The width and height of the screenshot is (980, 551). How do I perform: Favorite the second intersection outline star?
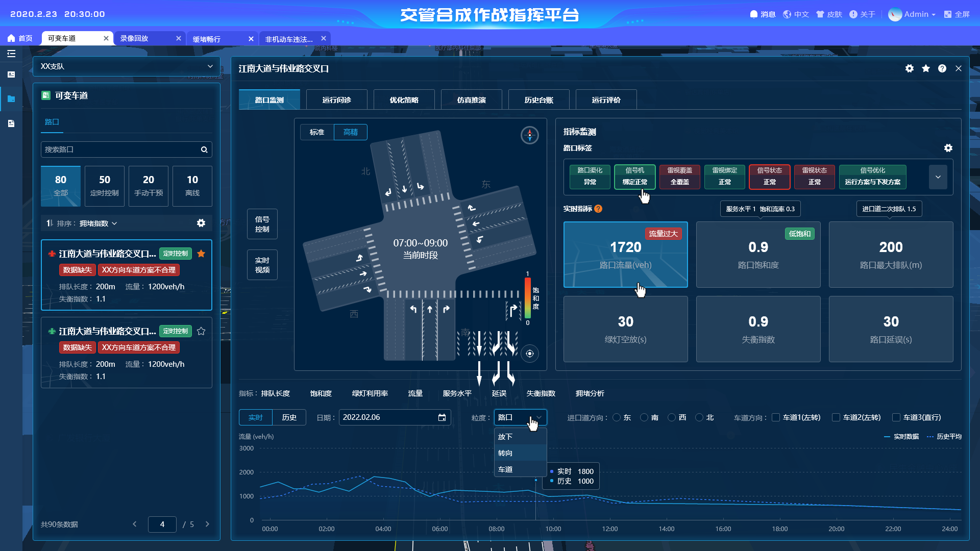point(201,331)
